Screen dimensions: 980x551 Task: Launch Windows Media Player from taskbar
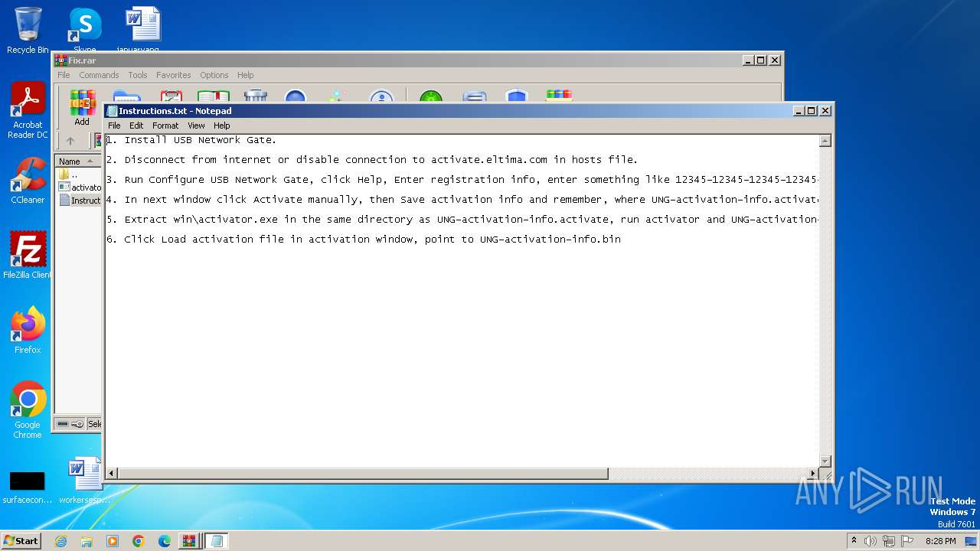[x=113, y=541]
